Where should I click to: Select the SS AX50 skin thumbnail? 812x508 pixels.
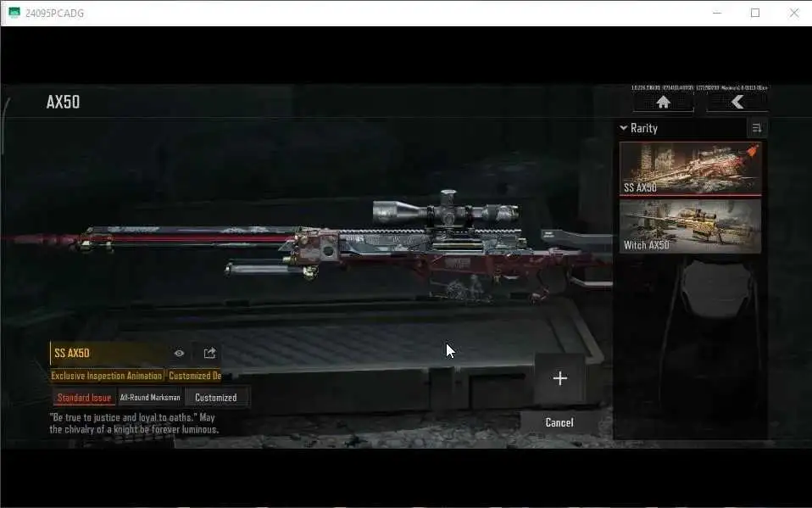click(x=690, y=169)
